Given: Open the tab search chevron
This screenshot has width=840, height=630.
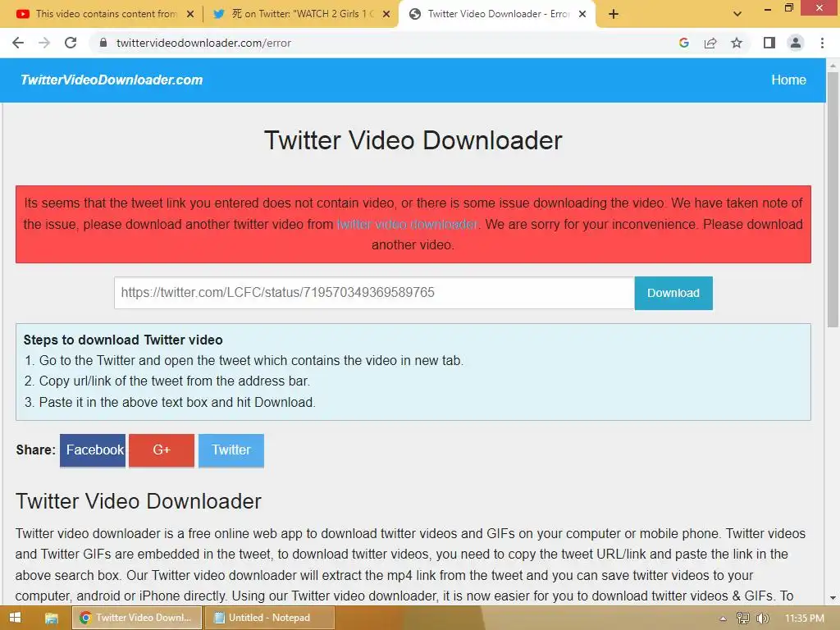Looking at the screenshot, I should 737,14.
